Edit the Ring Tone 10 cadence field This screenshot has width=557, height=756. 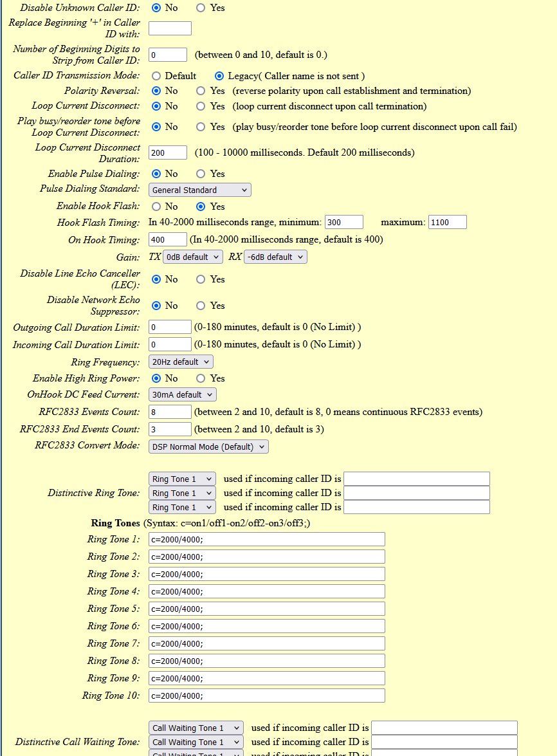pos(267,696)
